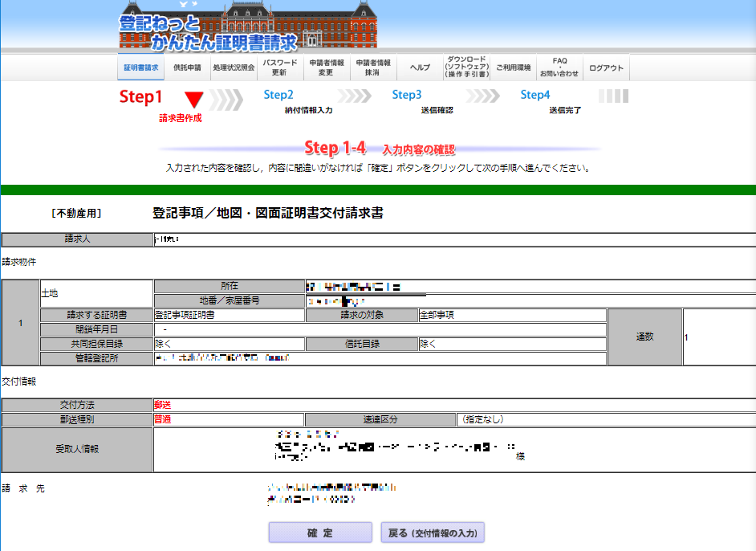Viewport: 756px width, 551px height.
Task: Click ログアウト to log out
Action: 606,68
